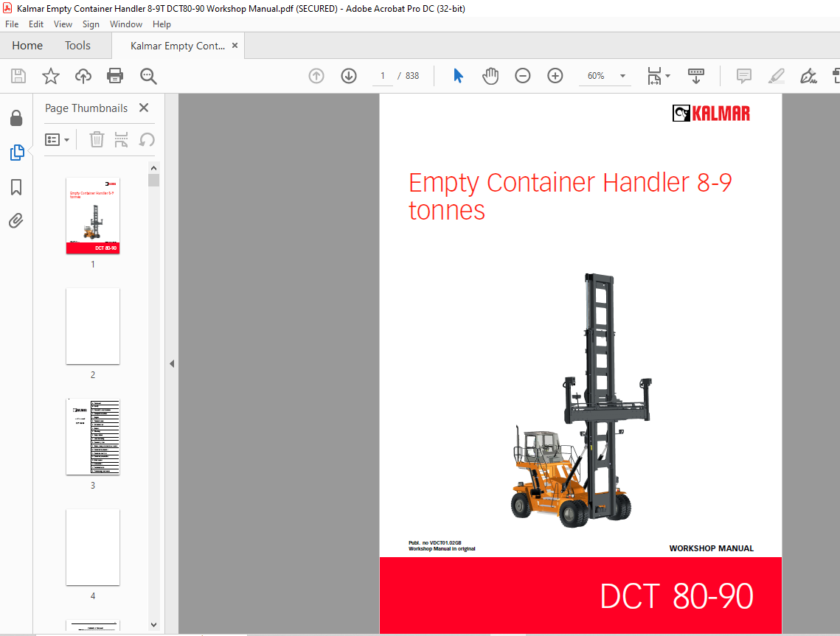Collapse the navigation pane with arrow
This screenshot has height=636, width=840.
172,363
